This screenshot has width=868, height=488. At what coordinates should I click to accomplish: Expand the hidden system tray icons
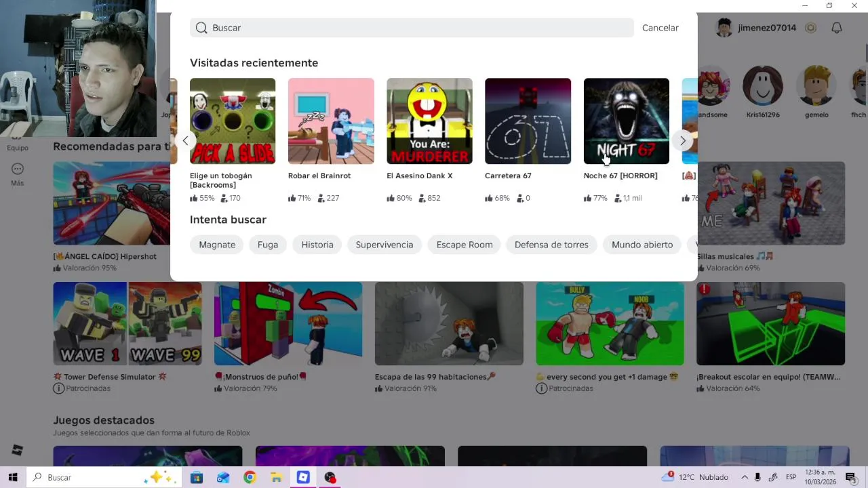pos(745,477)
